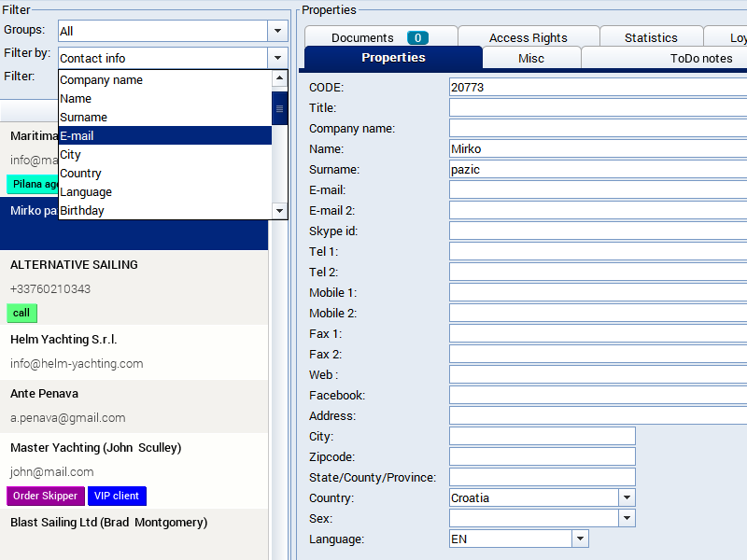Viewport: 747px width, 560px height.
Task: Choose Birthday from the filter options list
Action: (x=164, y=210)
